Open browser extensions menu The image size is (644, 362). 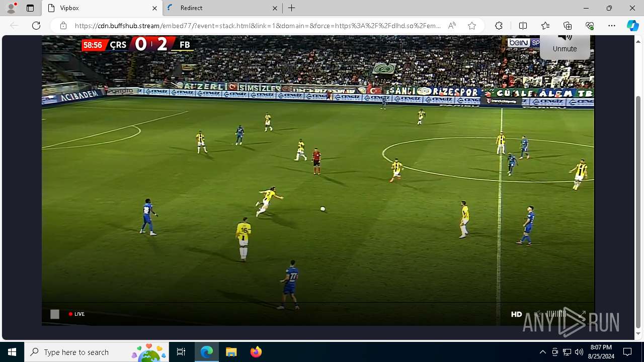point(499,26)
